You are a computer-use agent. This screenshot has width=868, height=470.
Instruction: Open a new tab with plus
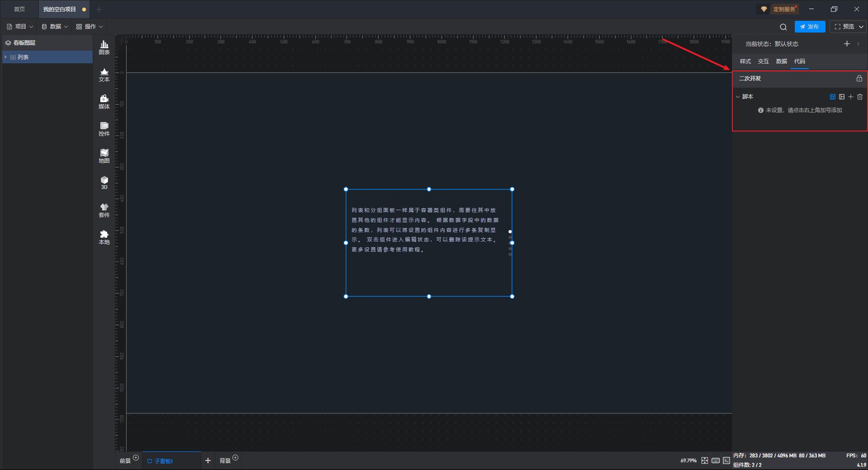point(99,9)
